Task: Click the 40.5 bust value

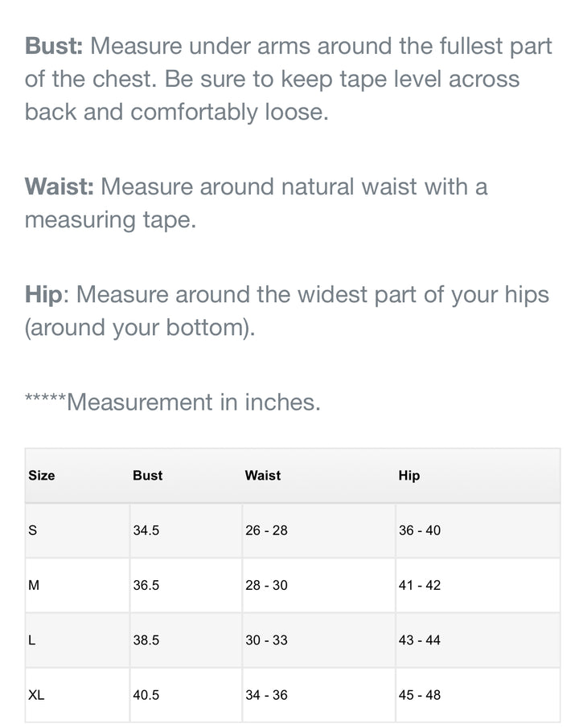Action: pyautogui.click(x=146, y=695)
